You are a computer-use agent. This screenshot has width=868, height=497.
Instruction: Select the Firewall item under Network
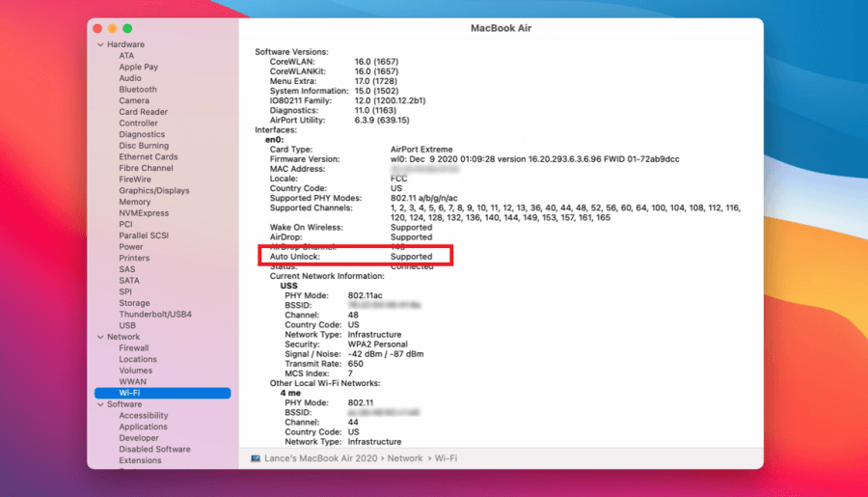pos(134,348)
